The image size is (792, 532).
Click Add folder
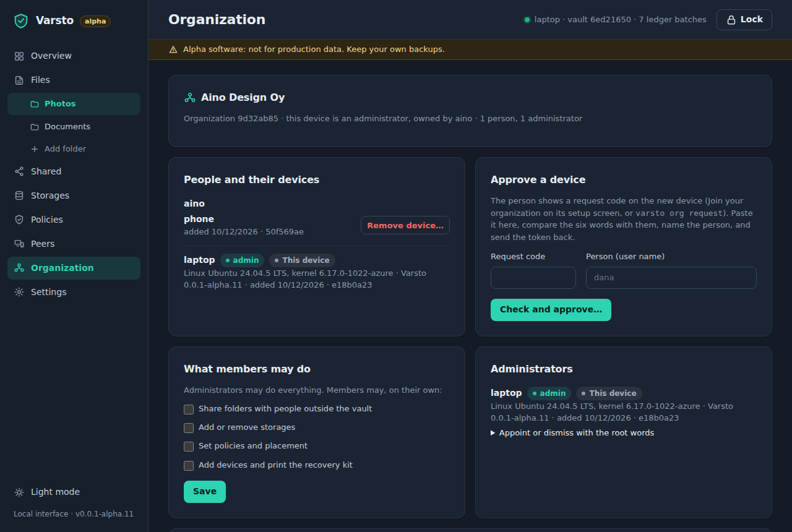coord(74,149)
